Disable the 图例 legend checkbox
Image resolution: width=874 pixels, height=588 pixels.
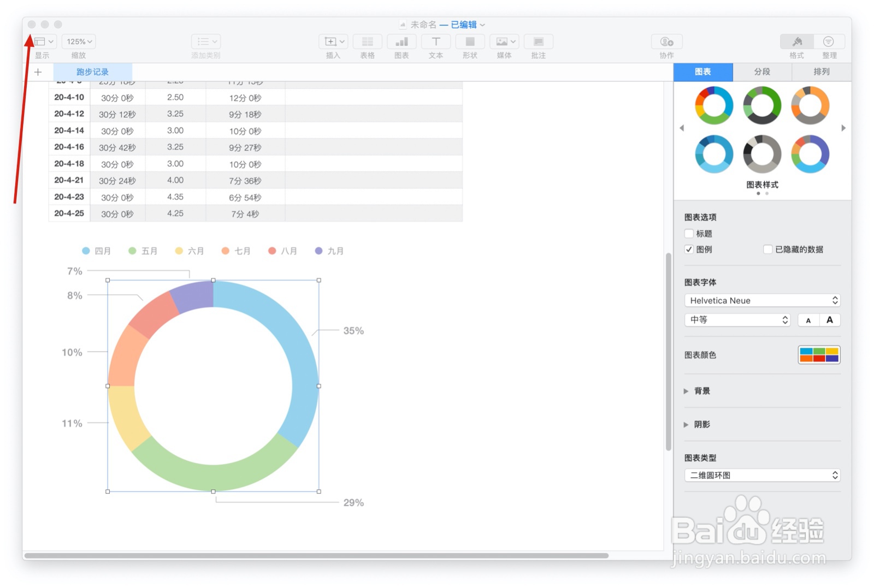click(689, 250)
